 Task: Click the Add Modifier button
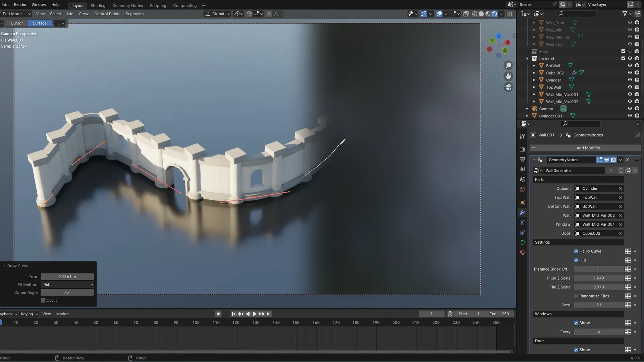(587, 147)
